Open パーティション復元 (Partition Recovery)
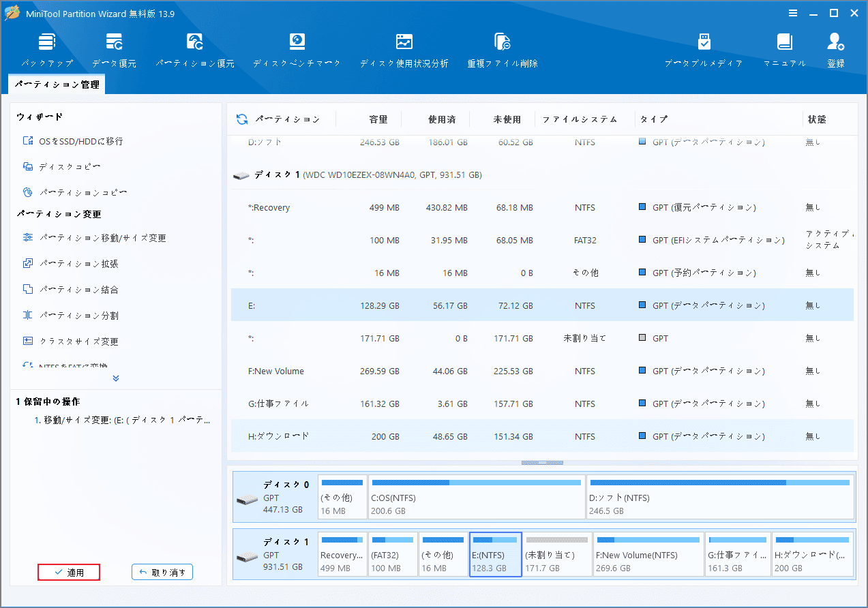This screenshot has width=868, height=608. 195,50
